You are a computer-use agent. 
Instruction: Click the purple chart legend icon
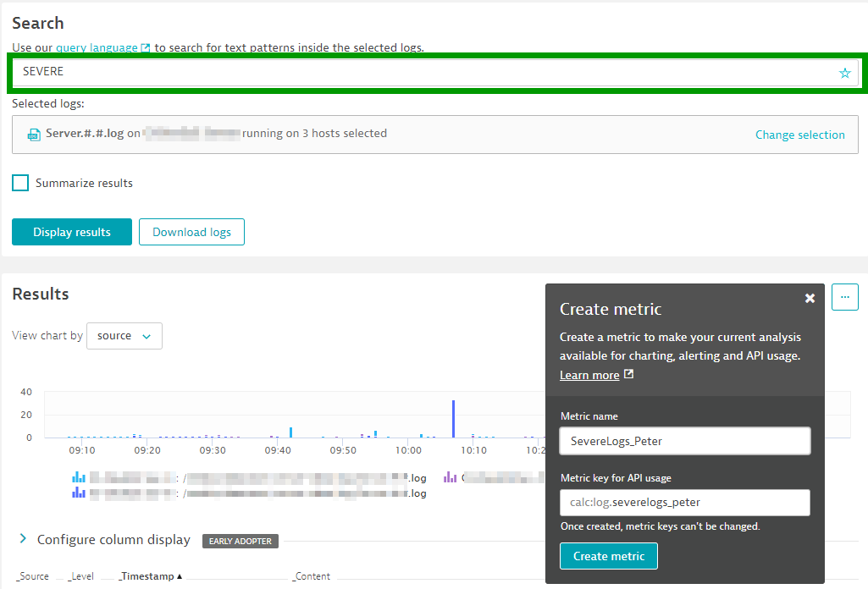(x=451, y=478)
